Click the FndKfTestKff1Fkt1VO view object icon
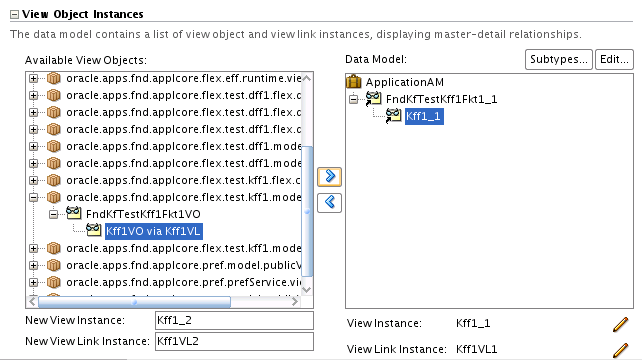This screenshot has width=642, height=360. pyautogui.click(x=73, y=213)
